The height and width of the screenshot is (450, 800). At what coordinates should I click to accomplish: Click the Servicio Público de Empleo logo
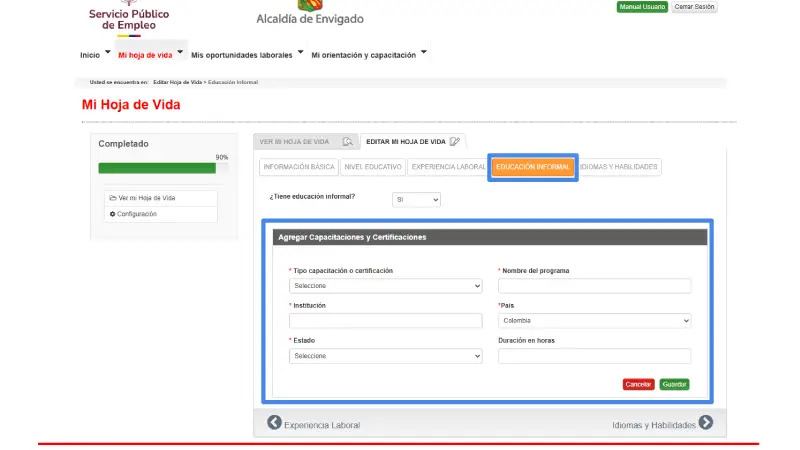pos(129,19)
